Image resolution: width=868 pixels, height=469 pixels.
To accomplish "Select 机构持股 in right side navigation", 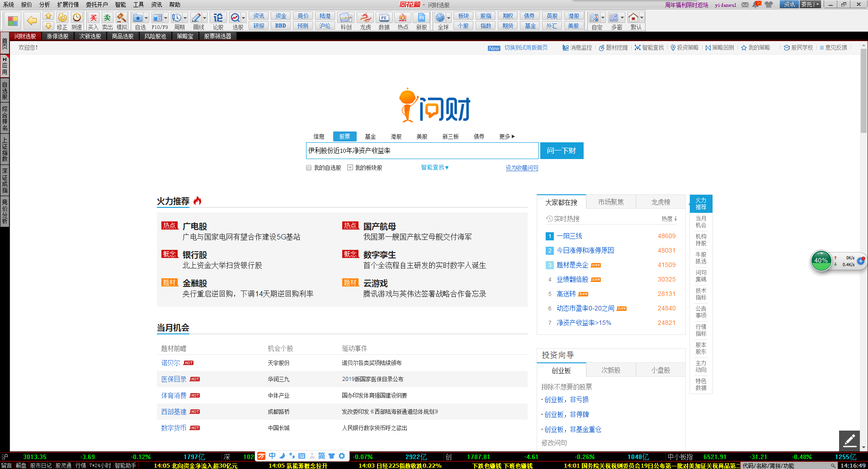I will coord(701,239).
